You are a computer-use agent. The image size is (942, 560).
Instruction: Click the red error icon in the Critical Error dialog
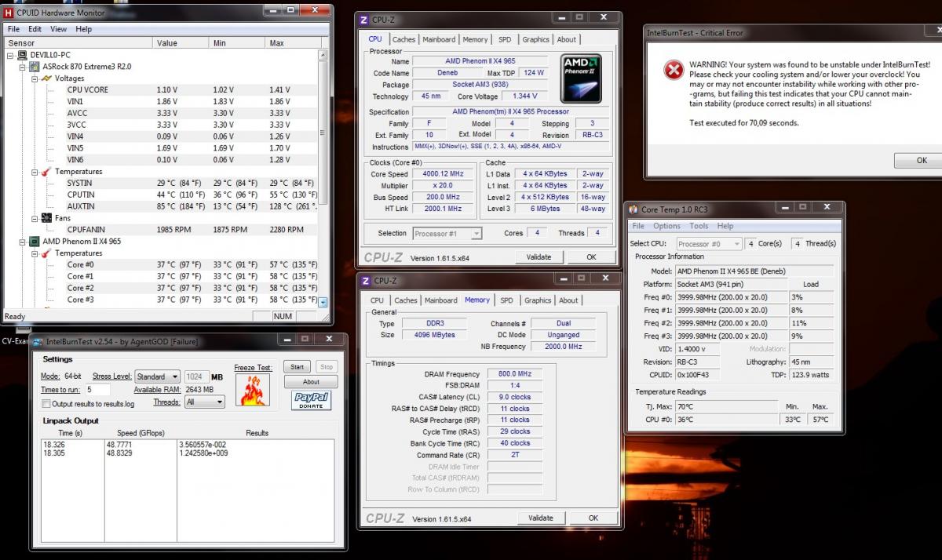point(674,71)
